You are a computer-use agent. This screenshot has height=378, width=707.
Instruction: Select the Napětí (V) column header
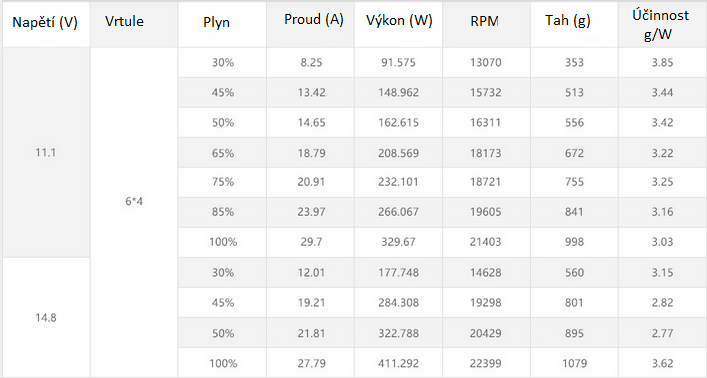point(46,24)
